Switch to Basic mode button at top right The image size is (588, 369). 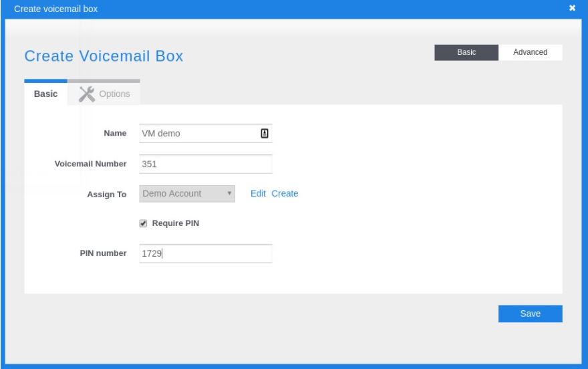pos(466,52)
